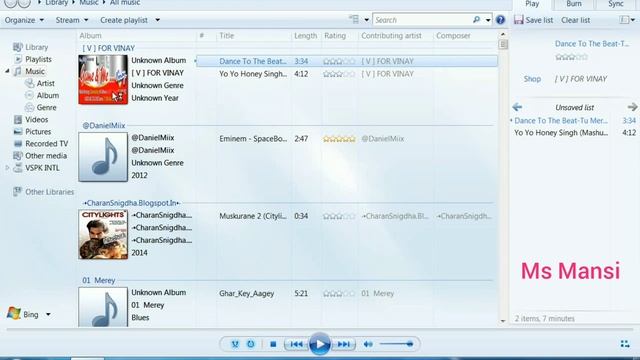Expand view options dropdown arrow
Screen dimensions: 640x360
pyautogui.click(x=367, y=20)
